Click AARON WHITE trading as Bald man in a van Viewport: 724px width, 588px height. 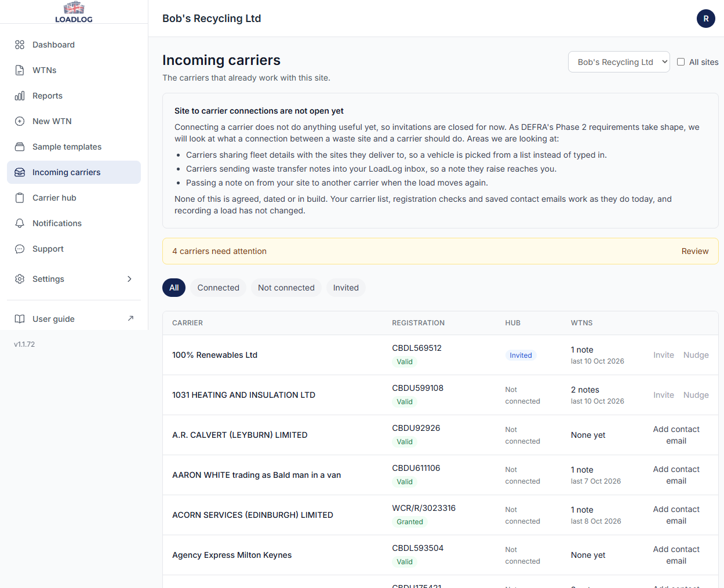click(256, 475)
